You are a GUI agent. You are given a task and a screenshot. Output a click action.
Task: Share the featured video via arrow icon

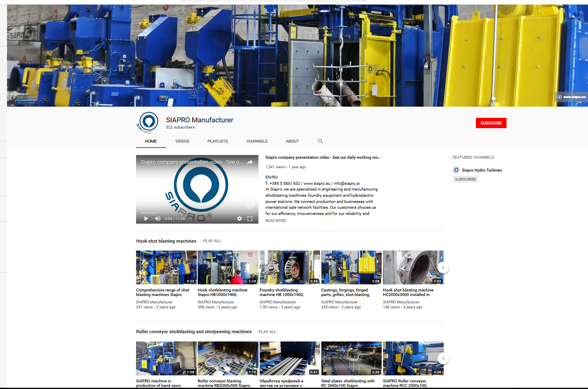(x=250, y=162)
